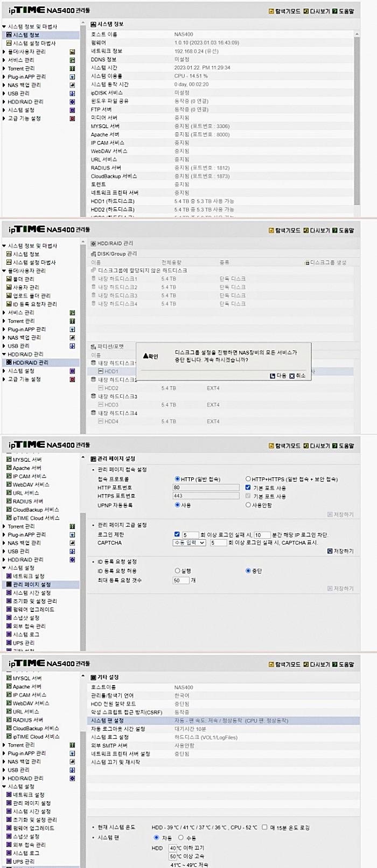The height and width of the screenshot is (868, 377).
Task: Toggle 기본 포트 사용 checkbox for HTTP 포트번호
Action: pos(248,488)
